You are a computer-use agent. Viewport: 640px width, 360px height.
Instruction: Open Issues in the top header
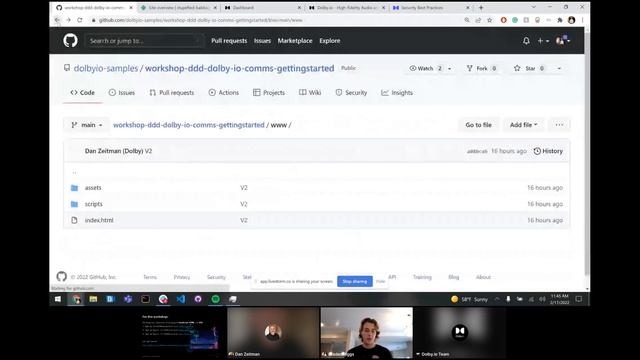262,41
